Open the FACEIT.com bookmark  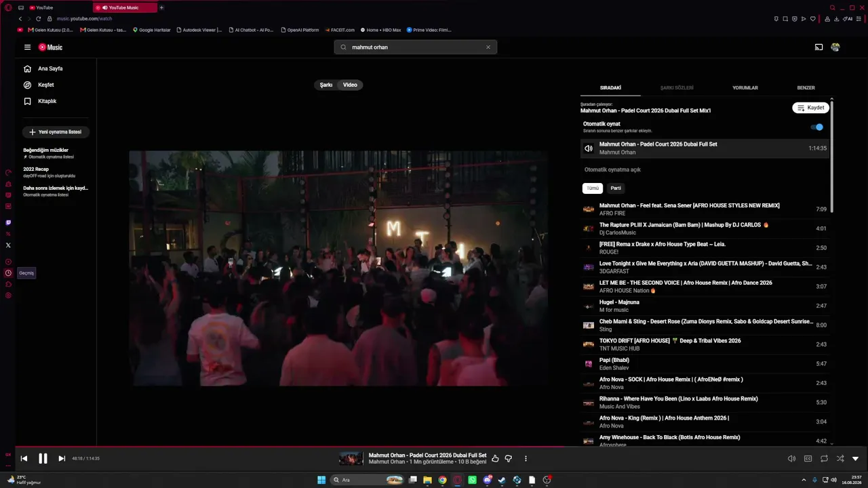click(340, 30)
